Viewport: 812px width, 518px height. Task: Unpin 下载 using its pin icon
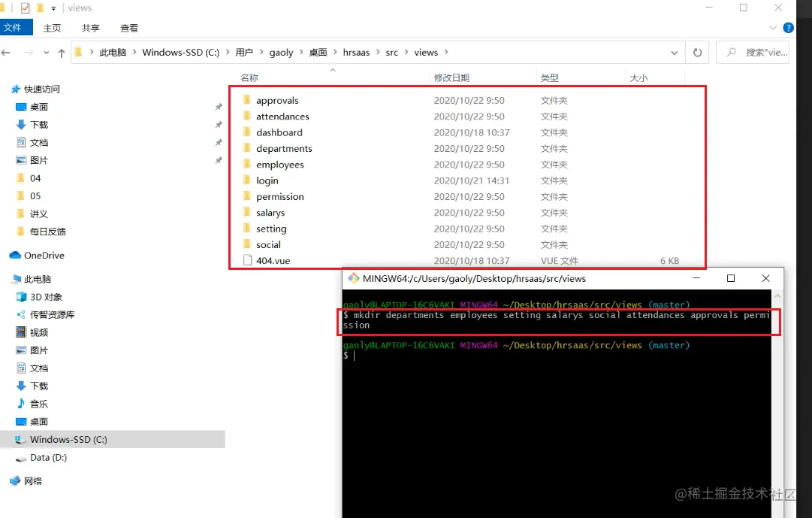(219, 125)
